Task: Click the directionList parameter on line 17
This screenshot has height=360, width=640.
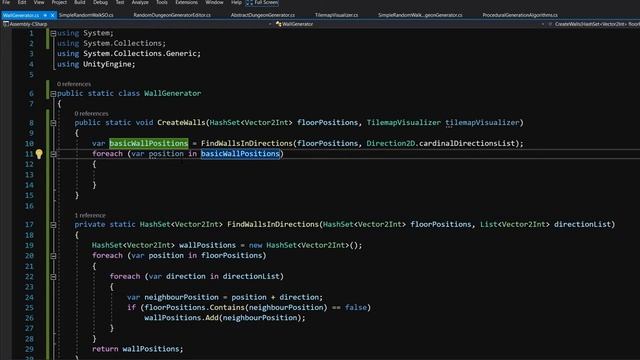Action: point(582,224)
